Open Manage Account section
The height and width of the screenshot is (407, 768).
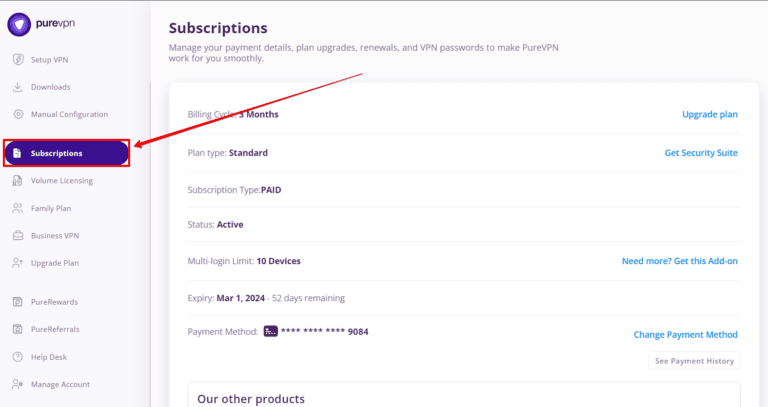coord(60,384)
